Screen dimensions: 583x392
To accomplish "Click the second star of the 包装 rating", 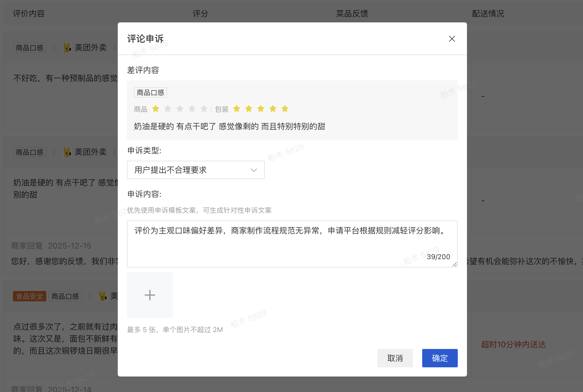I will click(x=248, y=108).
